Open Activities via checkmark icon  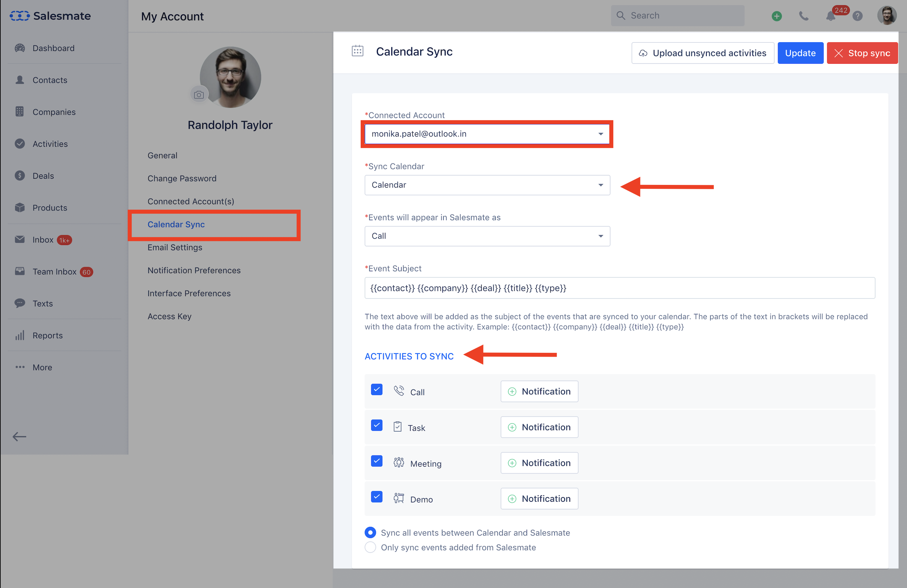click(20, 144)
